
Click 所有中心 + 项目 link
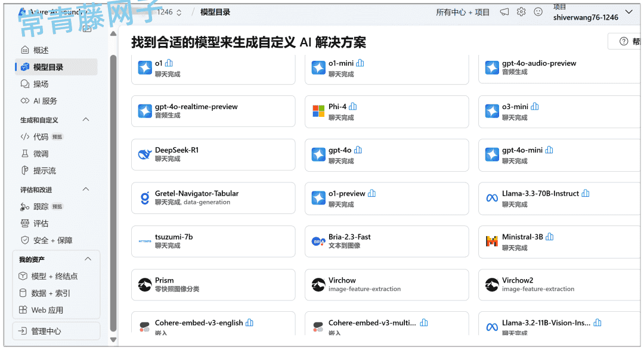tap(463, 13)
